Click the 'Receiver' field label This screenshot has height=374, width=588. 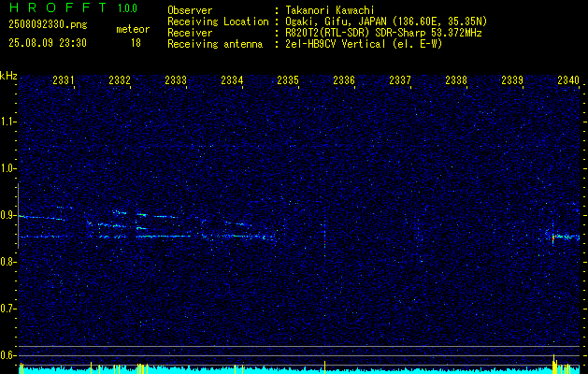[x=190, y=33]
